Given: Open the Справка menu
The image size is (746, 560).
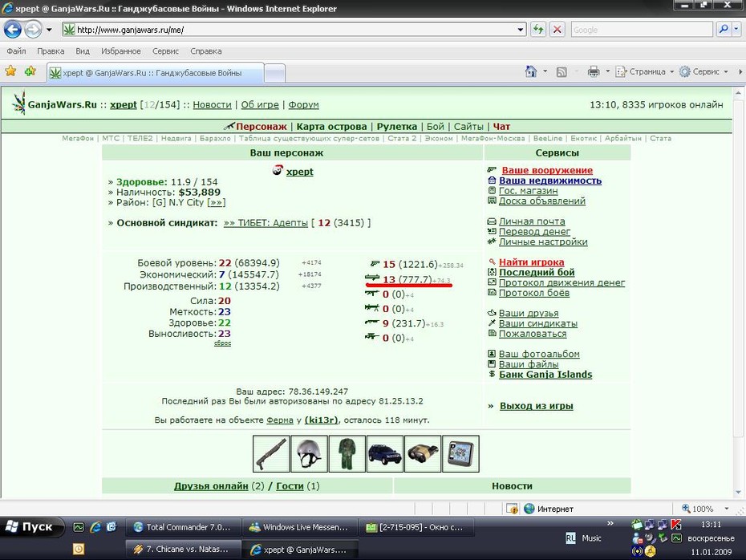Looking at the screenshot, I should point(206,51).
